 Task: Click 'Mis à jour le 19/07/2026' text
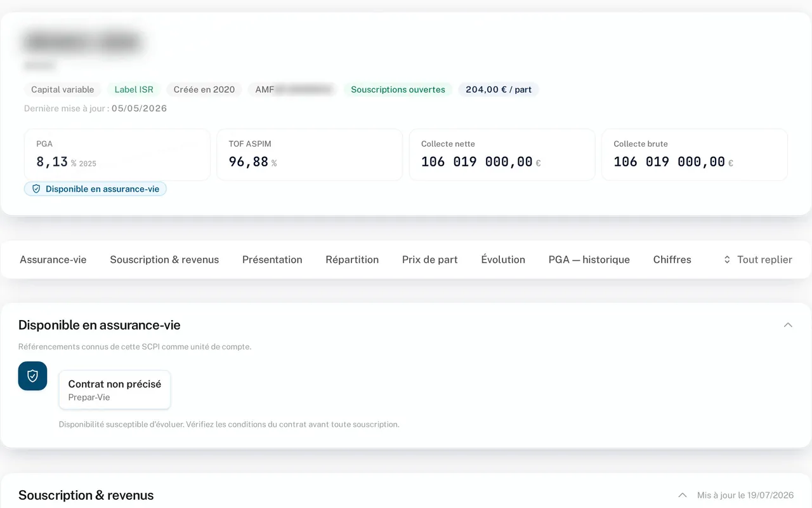(745, 495)
